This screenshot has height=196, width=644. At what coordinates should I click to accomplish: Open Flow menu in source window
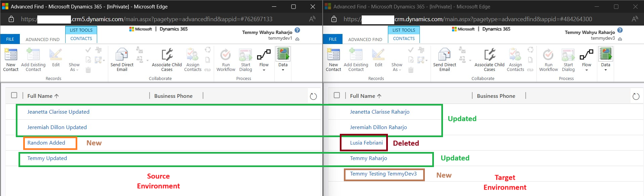tap(264, 60)
